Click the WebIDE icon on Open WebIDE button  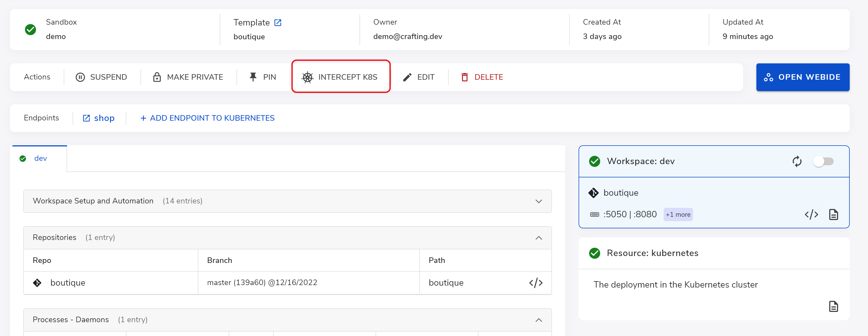[x=768, y=77]
